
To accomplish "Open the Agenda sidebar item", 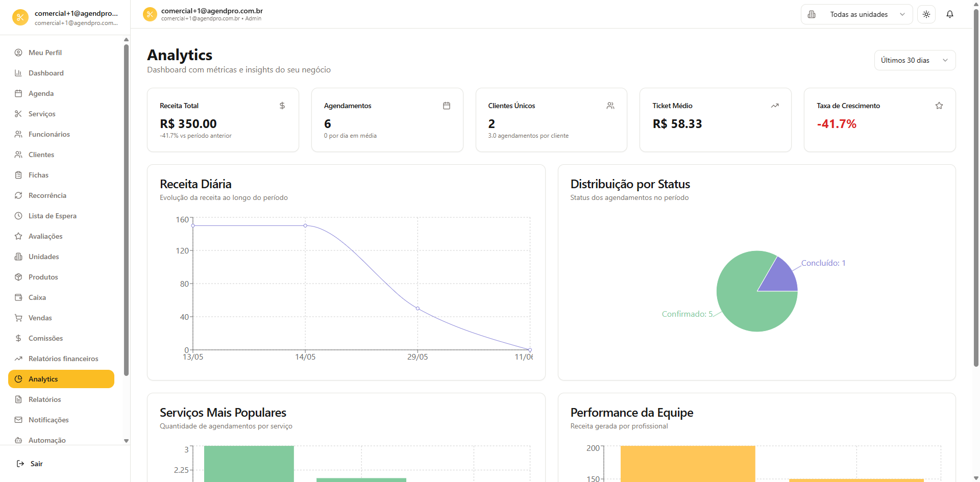I will point(61,93).
